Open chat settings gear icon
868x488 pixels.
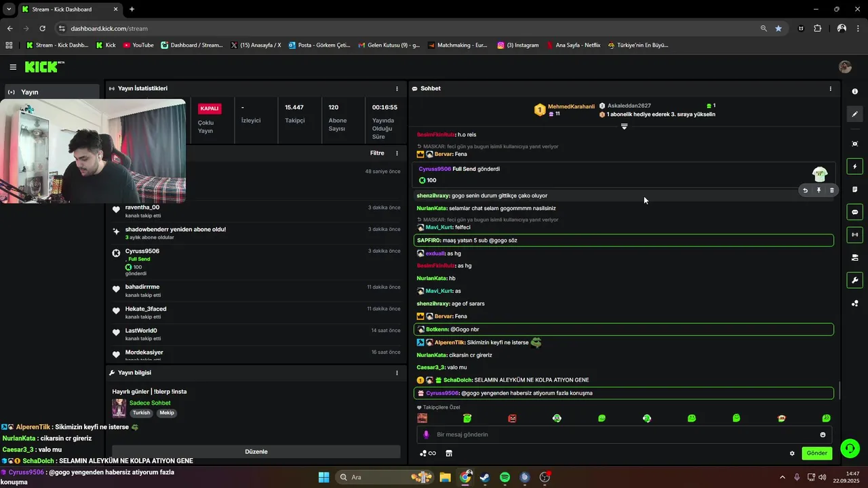click(x=792, y=453)
